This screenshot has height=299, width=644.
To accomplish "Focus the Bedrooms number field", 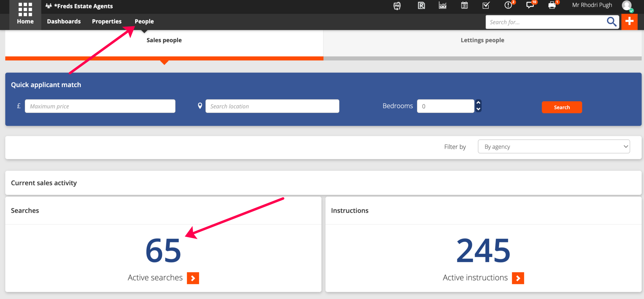I will [x=446, y=106].
